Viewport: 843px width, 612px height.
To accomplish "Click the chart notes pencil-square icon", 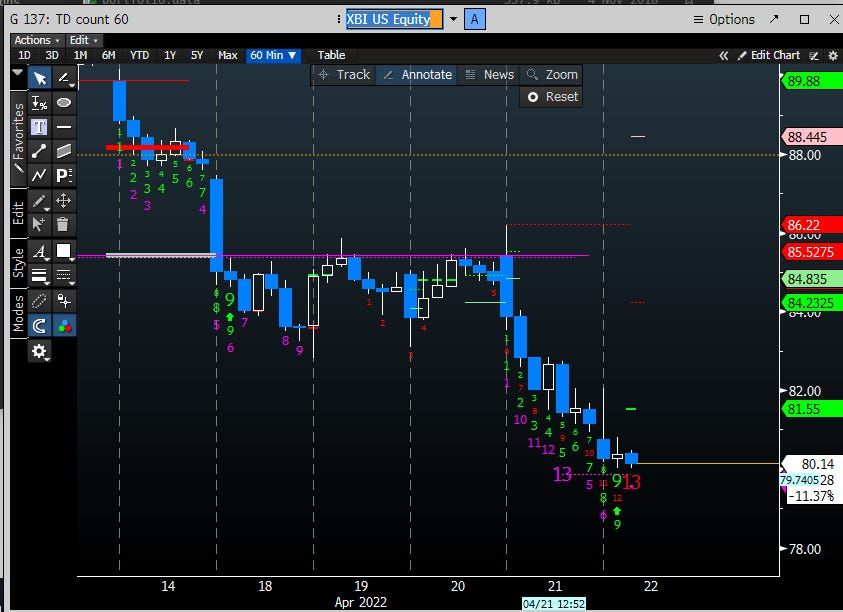I will [814, 55].
